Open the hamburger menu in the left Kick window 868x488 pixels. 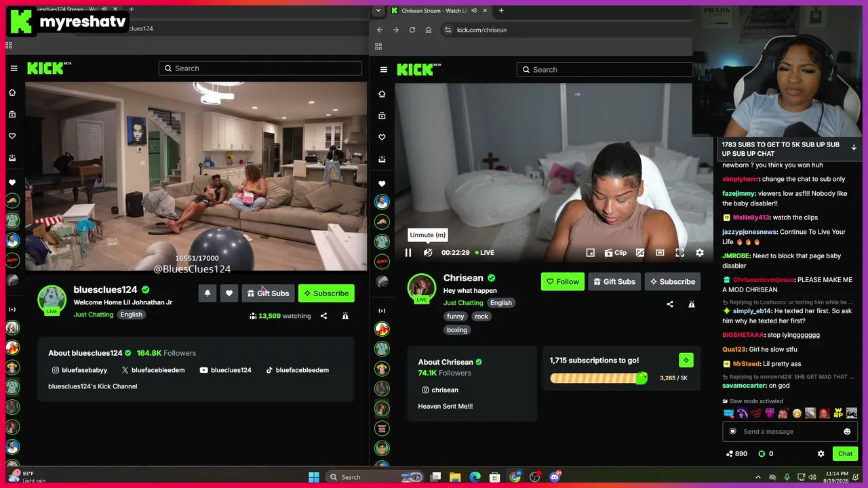click(x=14, y=68)
